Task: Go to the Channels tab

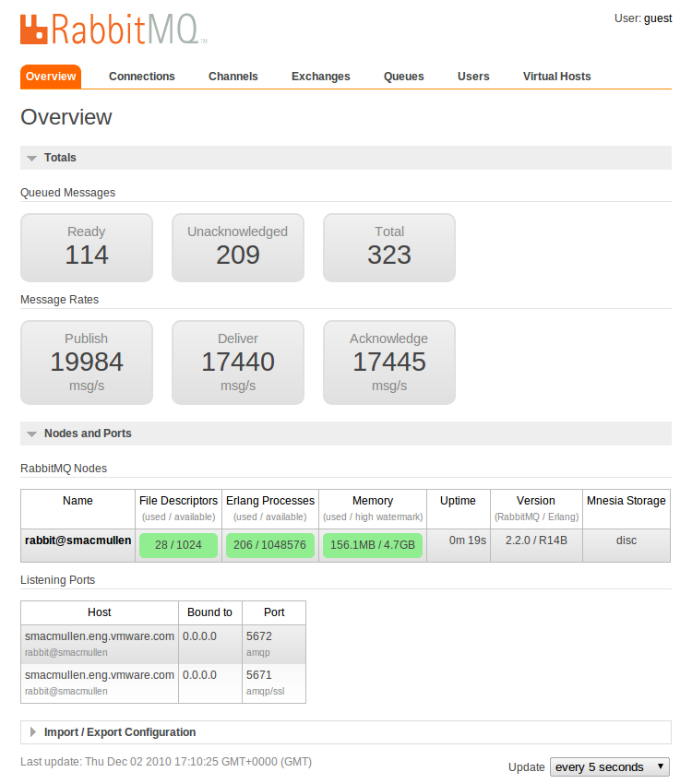Action: 233,77
